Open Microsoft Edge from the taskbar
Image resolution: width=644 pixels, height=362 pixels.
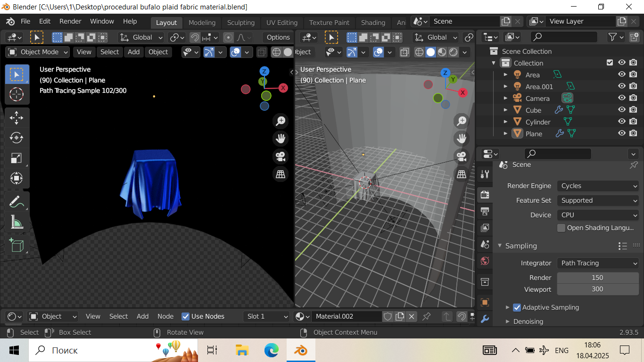tap(271, 350)
